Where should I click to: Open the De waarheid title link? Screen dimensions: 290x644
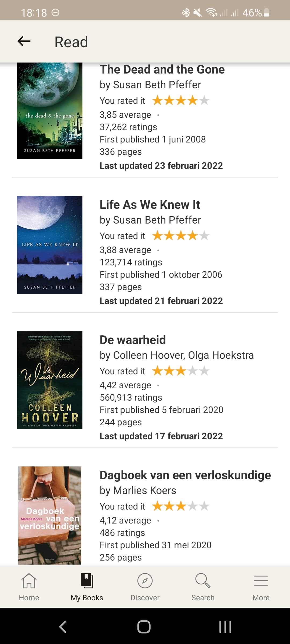(x=133, y=340)
